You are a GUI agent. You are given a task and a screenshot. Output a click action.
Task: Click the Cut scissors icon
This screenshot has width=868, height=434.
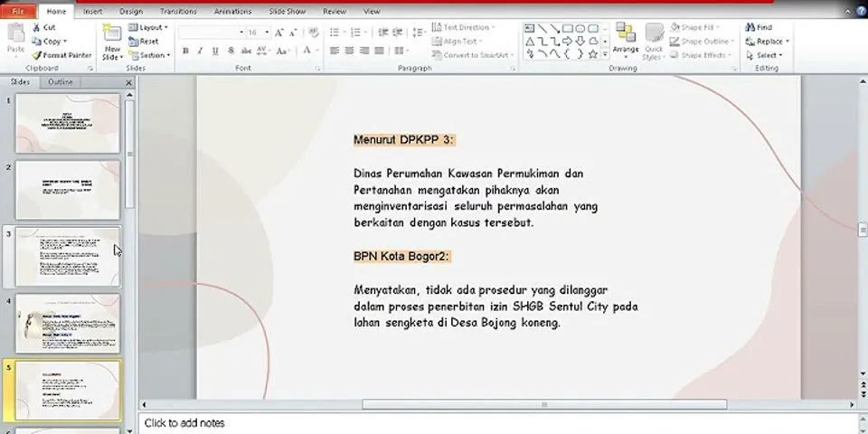pyautogui.click(x=36, y=27)
